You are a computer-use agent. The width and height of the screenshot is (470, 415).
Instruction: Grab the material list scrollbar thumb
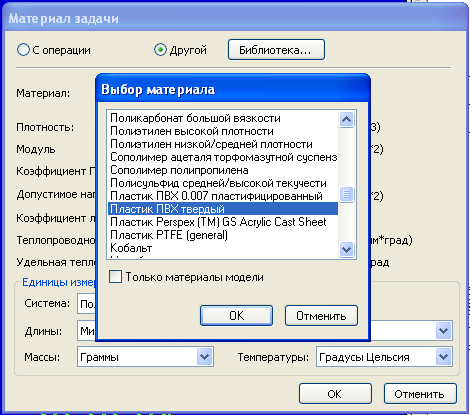[x=347, y=194]
